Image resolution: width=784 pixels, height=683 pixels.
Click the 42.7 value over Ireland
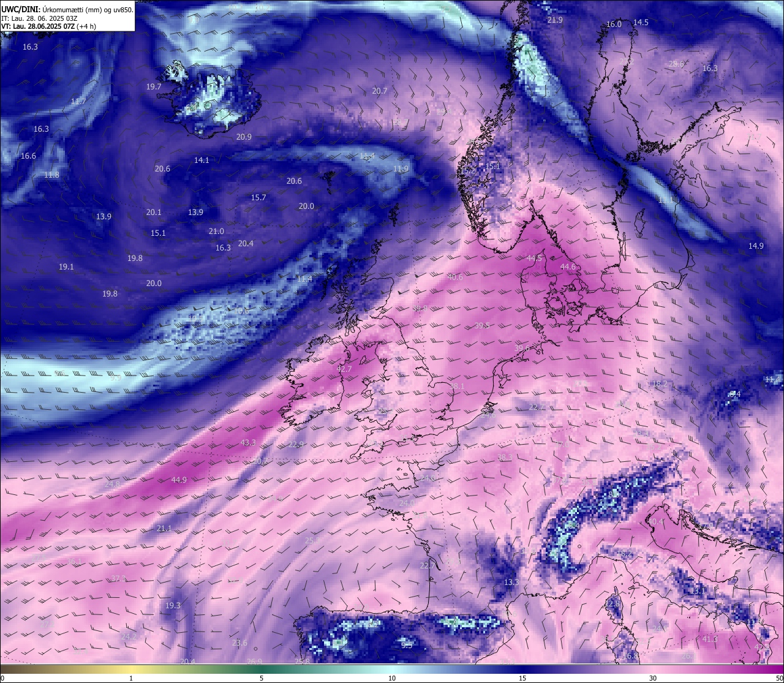click(344, 369)
